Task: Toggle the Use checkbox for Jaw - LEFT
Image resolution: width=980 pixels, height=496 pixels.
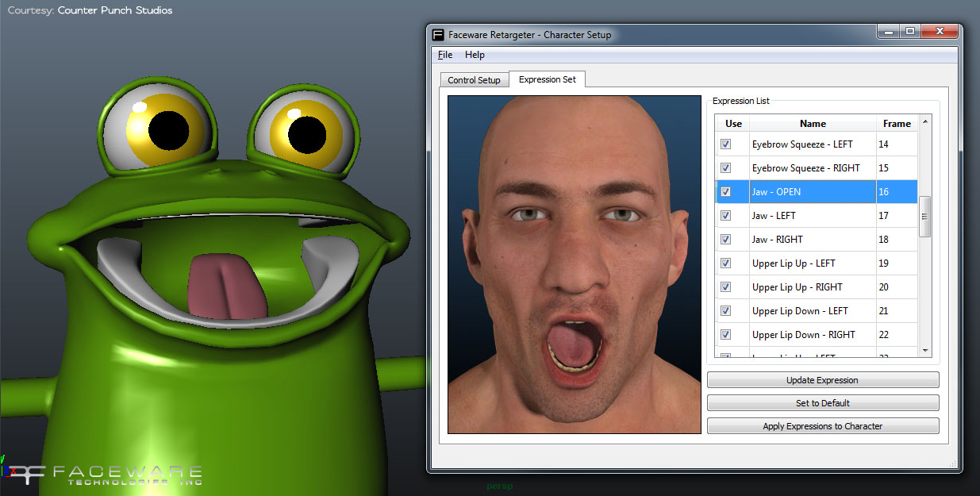Action: pos(725,216)
